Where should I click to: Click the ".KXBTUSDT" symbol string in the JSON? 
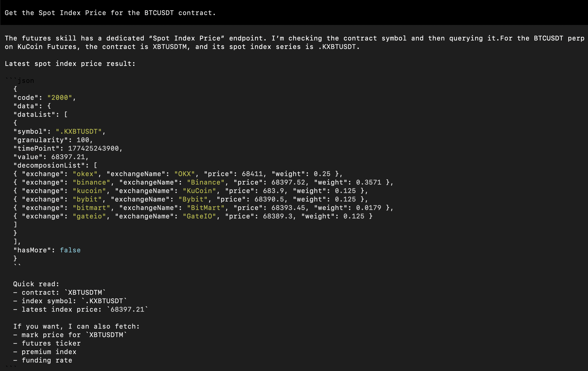tap(79, 132)
